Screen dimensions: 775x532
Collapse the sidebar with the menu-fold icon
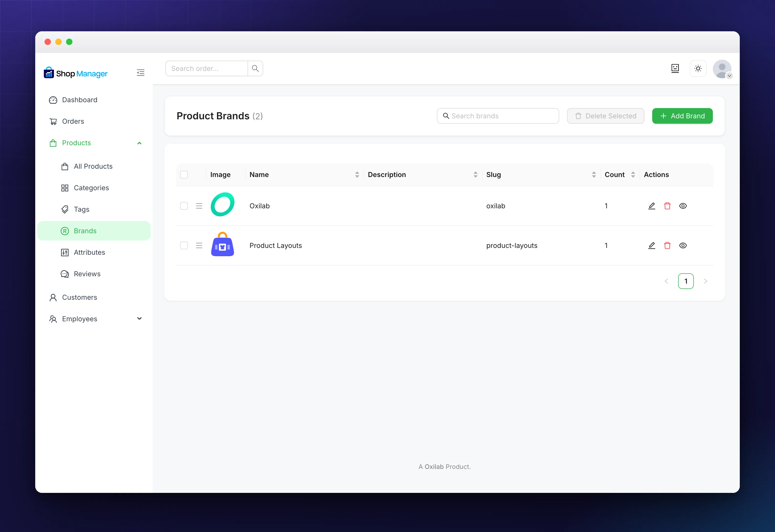[140, 73]
